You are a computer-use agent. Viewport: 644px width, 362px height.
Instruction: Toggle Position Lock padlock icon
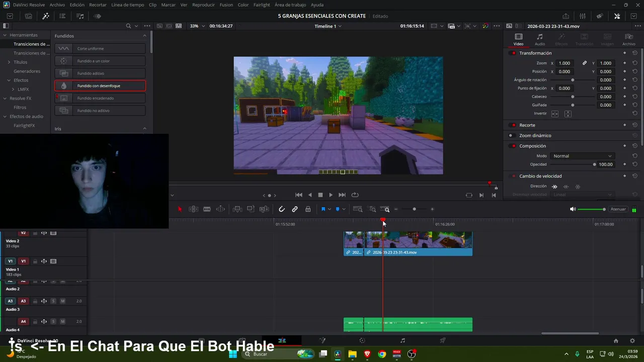click(x=308, y=209)
